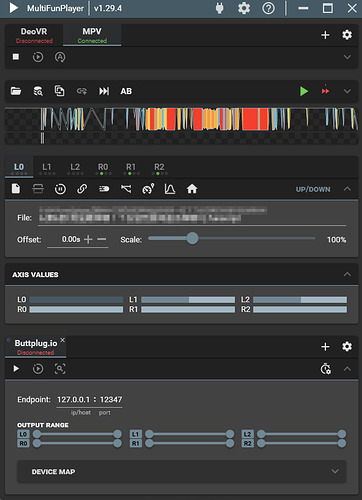362x500 pixels.
Task: Select the R2 axis tab
Action: pos(159,168)
